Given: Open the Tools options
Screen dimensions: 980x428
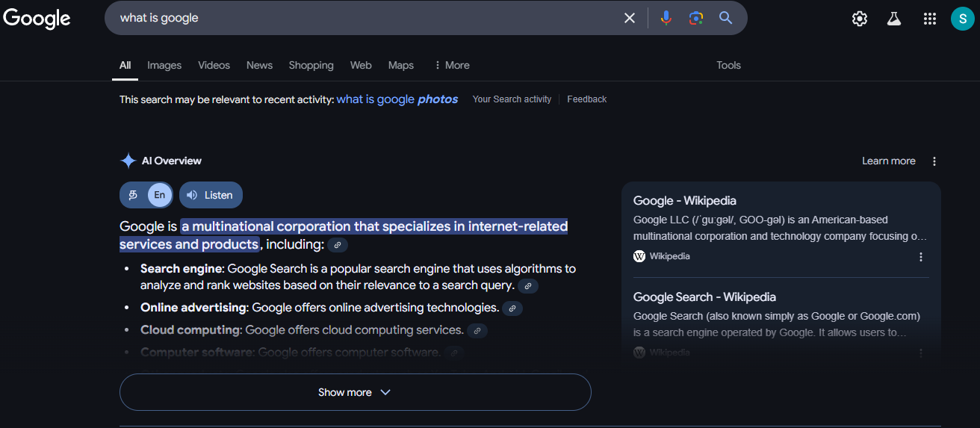Looking at the screenshot, I should pos(728,65).
